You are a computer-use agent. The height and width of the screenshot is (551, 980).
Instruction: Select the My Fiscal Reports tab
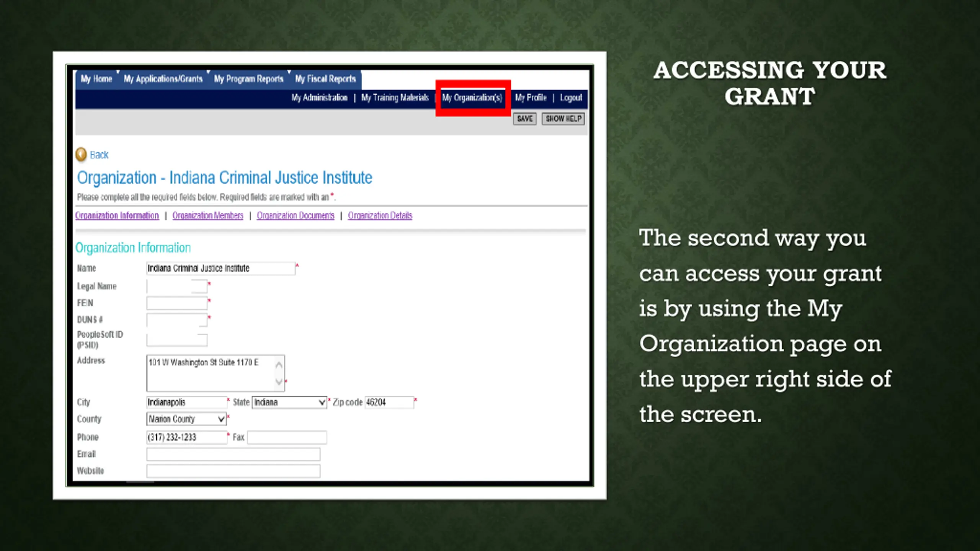325,79
